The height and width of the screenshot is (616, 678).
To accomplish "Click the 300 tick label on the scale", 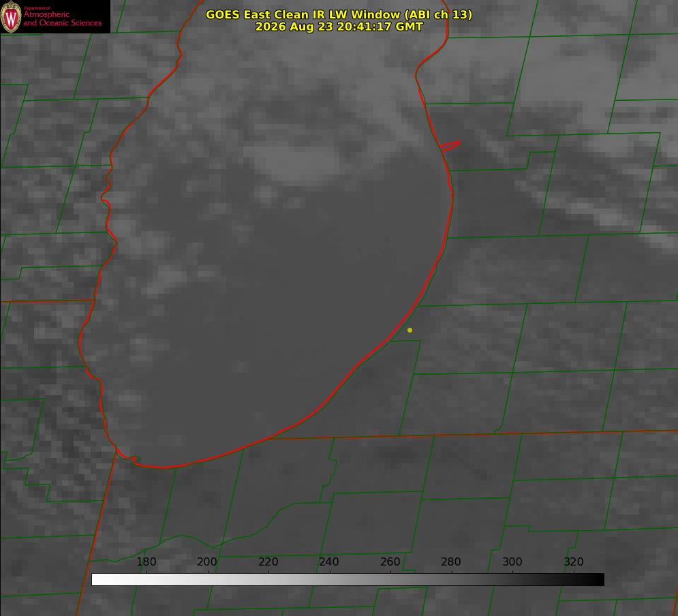I will coord(512,561).
